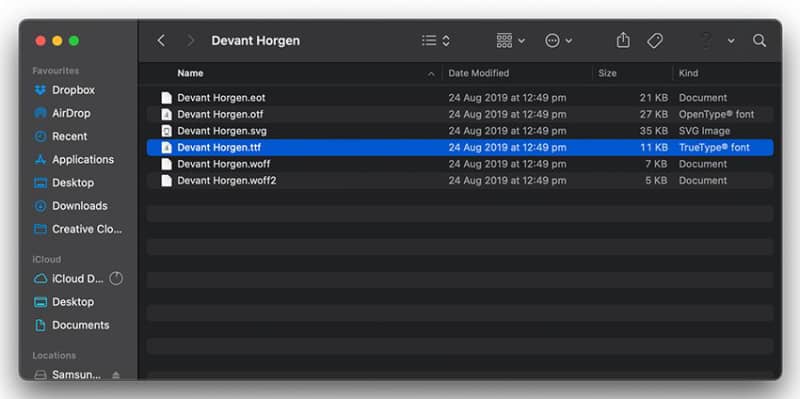Click the SVG Image kind cell
The width and height of the screenshot is (800, 399).
click(705, 131)
